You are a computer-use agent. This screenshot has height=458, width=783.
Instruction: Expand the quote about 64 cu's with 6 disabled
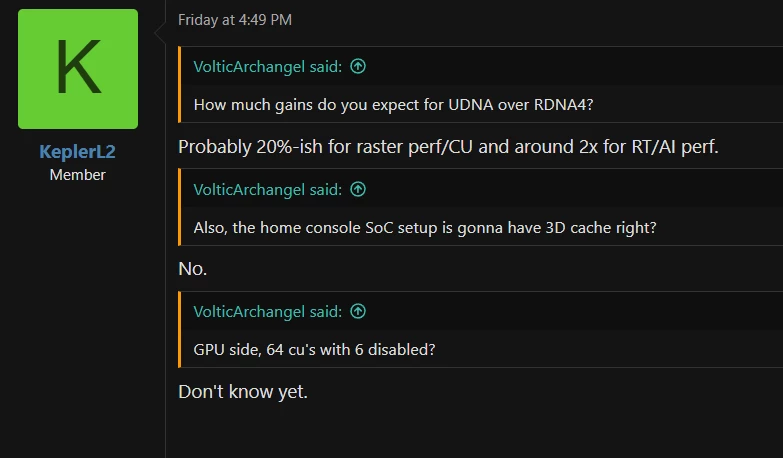pyautogui.click(x=314, y=349)
